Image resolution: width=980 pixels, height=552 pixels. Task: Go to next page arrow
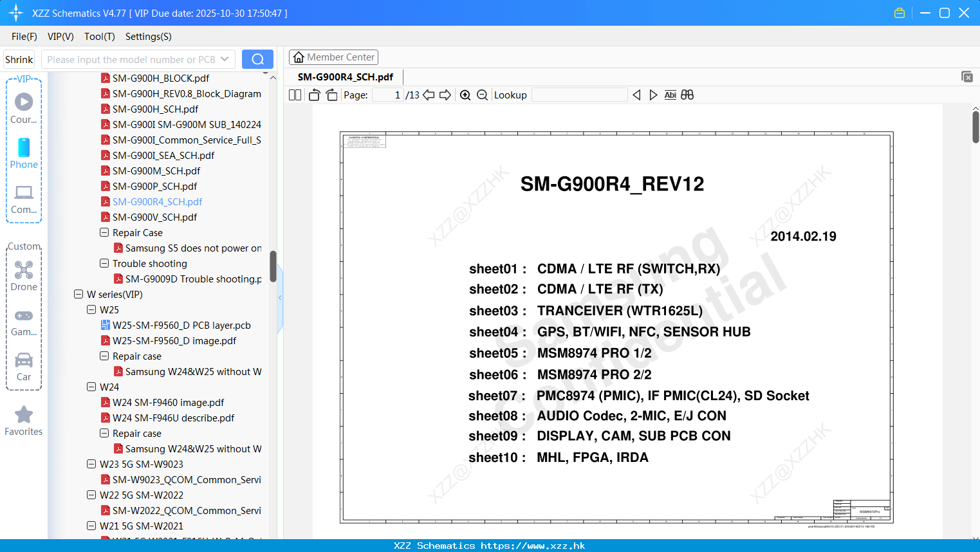click(445, 95)
